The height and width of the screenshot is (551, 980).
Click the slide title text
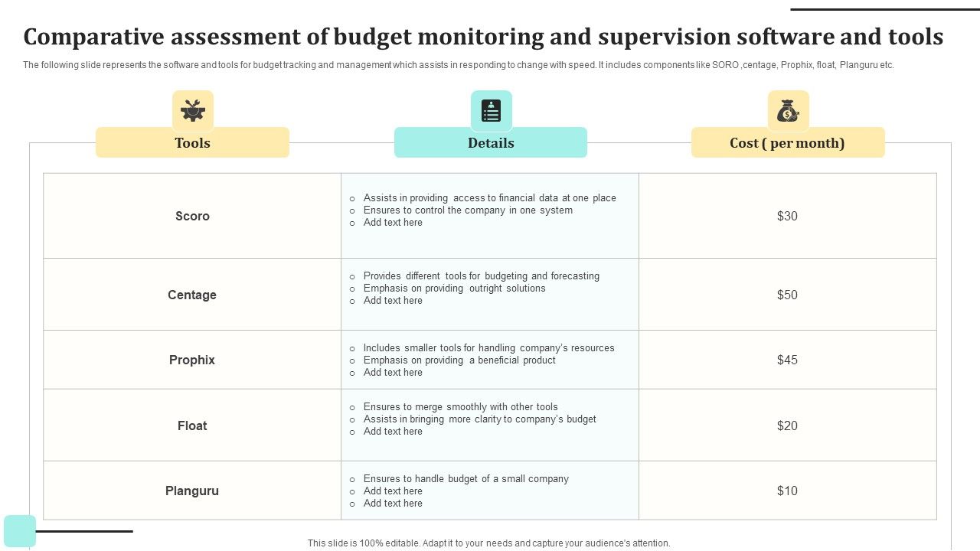pos(483,37)
